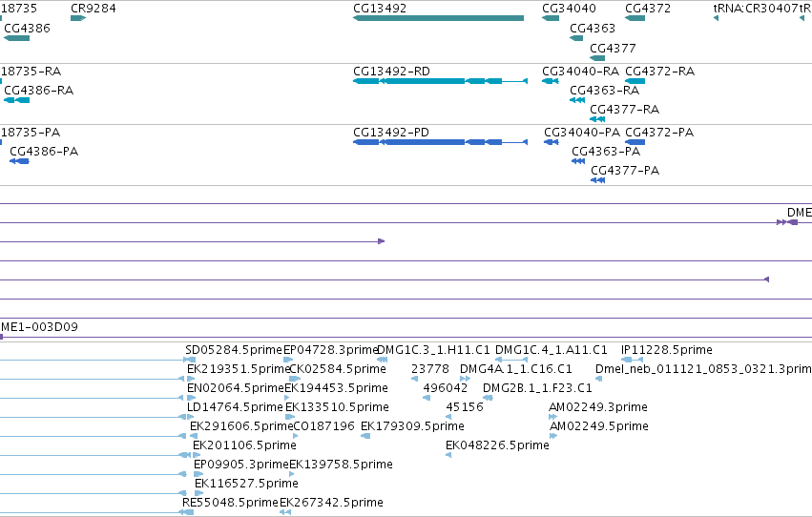812x517 pixels.
Task: Click the EK219351.5prime EST label
Action: tap(239, 369)
